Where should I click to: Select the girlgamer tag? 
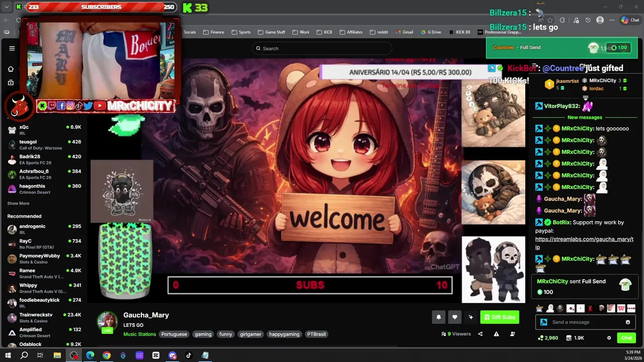point(251,334)
